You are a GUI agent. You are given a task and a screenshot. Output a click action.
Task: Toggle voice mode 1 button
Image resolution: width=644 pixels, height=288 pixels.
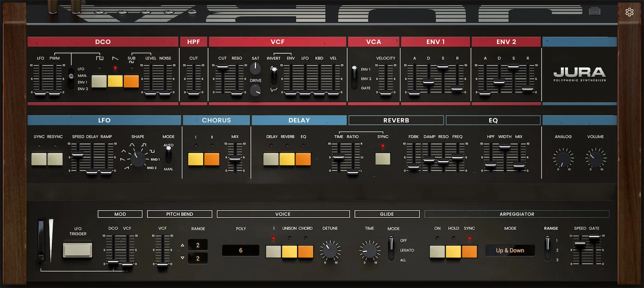273,252
